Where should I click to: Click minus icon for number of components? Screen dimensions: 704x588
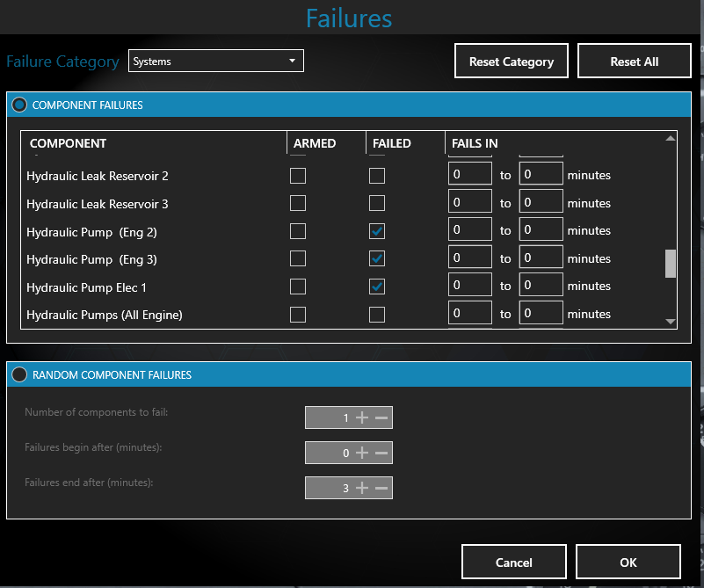click(x=381, y=417)
